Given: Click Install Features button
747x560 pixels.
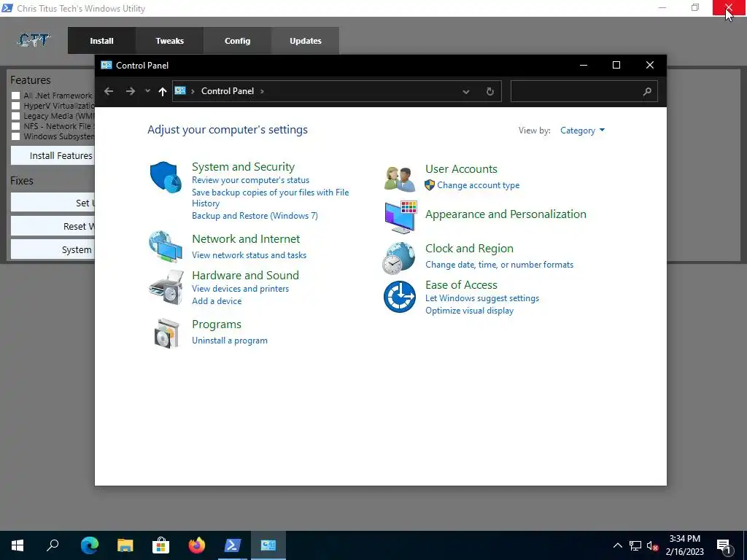Looking at the screenshot, I should pos(53,156).
